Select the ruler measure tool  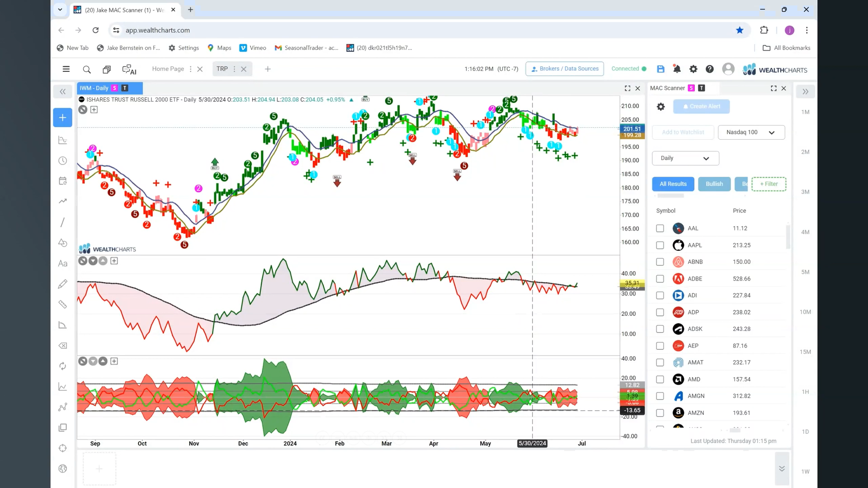coord(63,305)
